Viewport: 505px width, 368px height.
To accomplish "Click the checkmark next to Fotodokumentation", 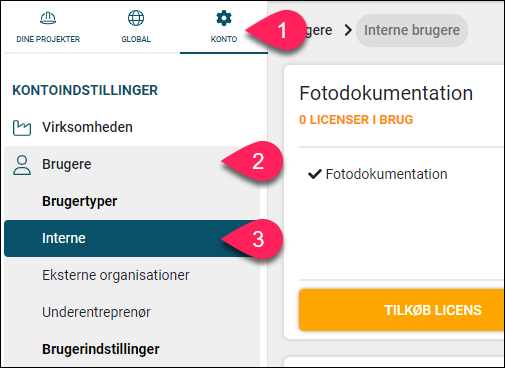I will coord(314,174).
